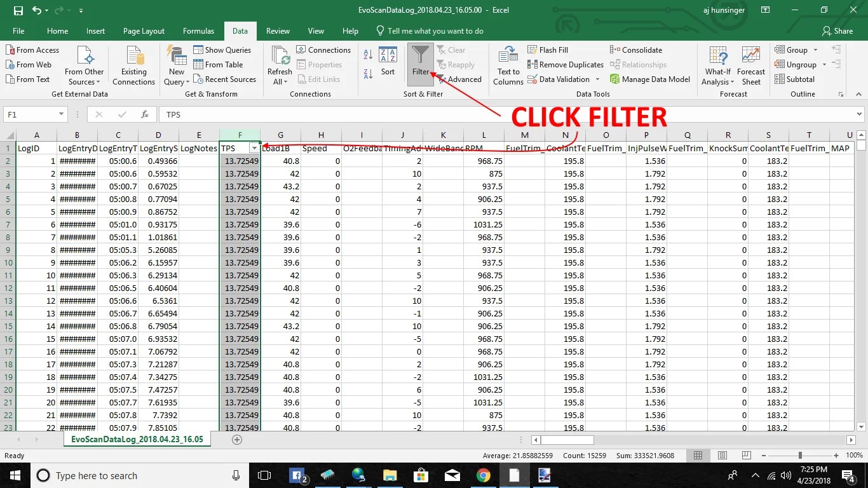Open Manage Data Model
The image size is (868, 488).
pyautogui.click(x=650, y=79)
